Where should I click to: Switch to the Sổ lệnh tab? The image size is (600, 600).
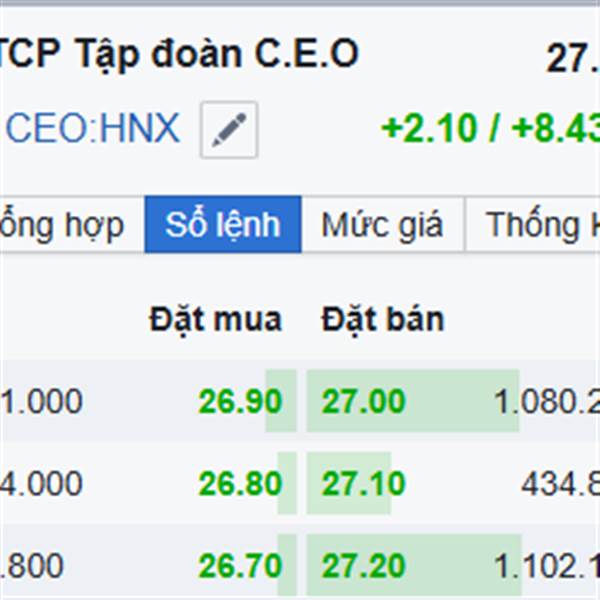coord(223,225)
